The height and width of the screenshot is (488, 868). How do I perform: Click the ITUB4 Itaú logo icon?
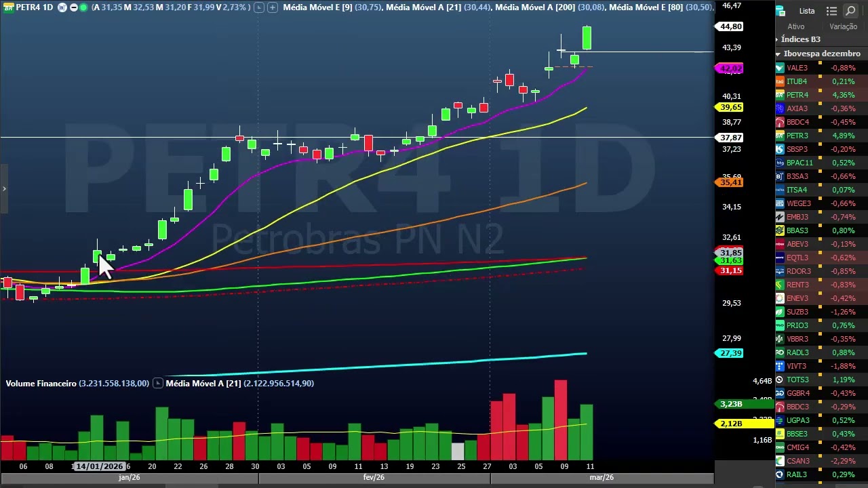coord(780,81)
